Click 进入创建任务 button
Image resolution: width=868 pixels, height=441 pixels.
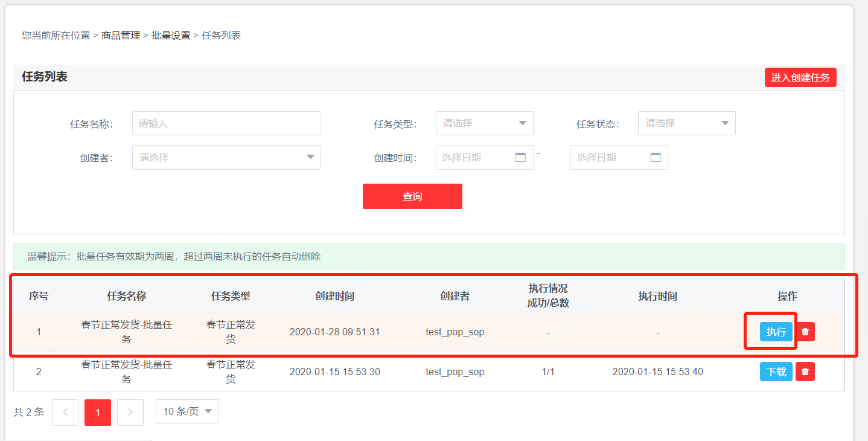[800, 77]
